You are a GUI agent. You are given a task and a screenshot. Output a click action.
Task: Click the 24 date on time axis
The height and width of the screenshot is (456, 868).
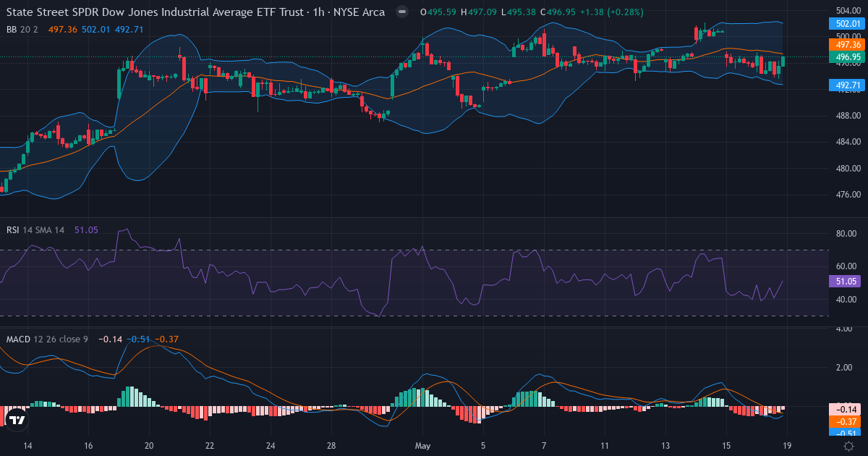[271, 447]
